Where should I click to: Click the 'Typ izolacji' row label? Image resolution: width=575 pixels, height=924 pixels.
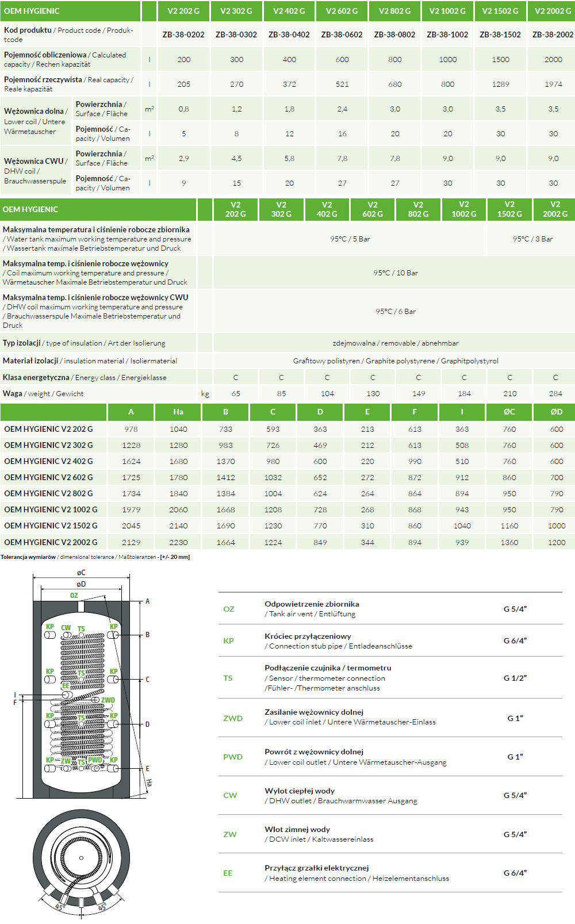click(84, 343)
